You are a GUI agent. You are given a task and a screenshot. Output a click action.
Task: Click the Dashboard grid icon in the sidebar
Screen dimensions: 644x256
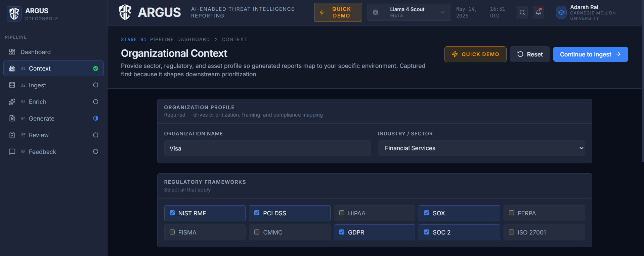12,52
